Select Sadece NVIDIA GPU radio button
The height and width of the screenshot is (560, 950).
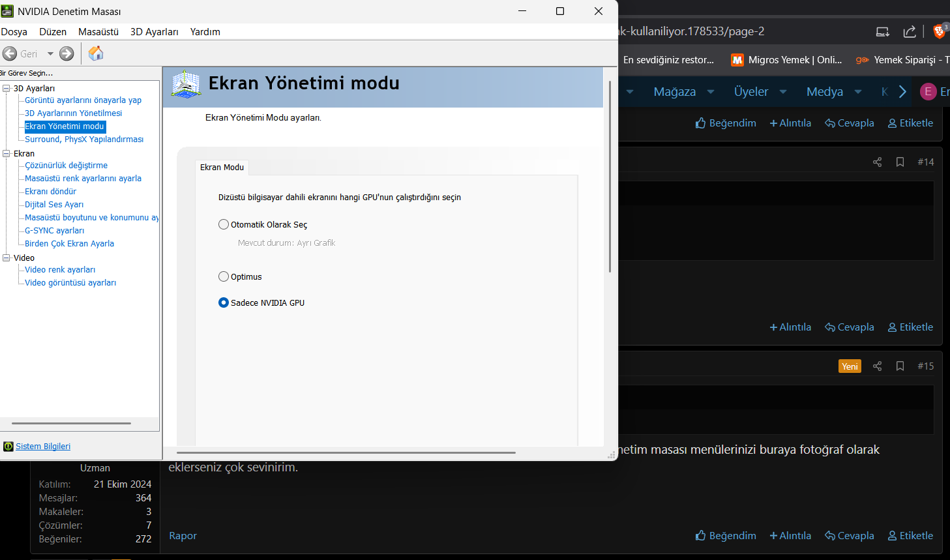224,302
